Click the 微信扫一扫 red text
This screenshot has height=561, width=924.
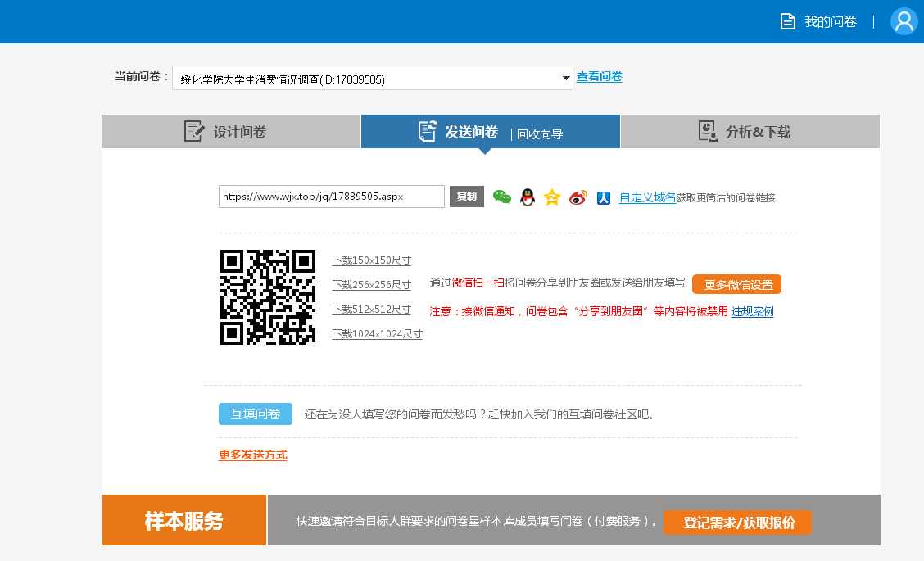[478, 283]
